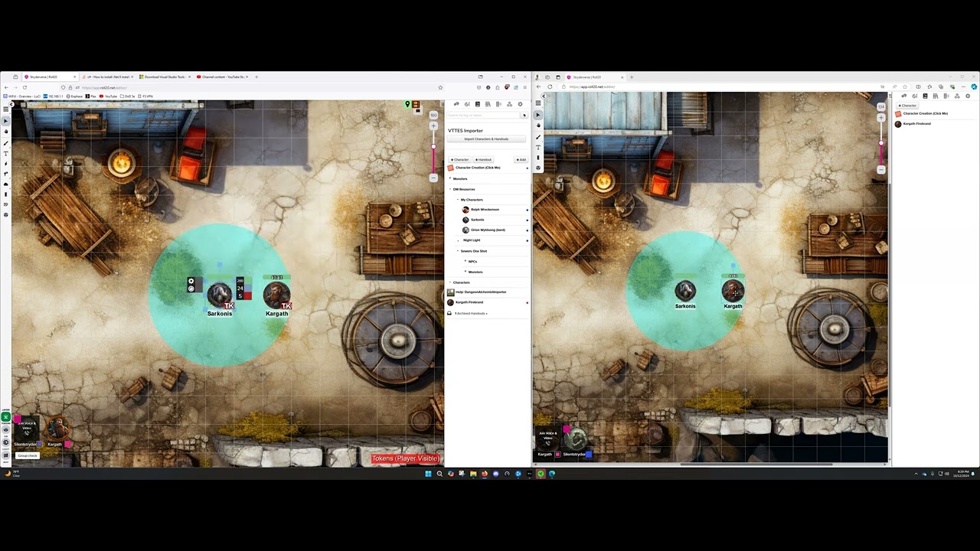Select the Sarkonis token on right map
This screenshot has width=980, height=551.
(685, 291)
